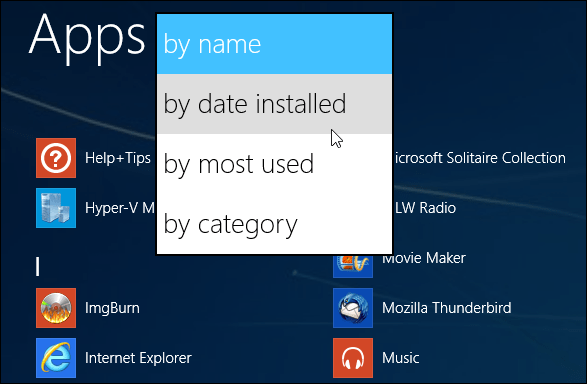Click the LW Radio label

(x=425, y=208)
